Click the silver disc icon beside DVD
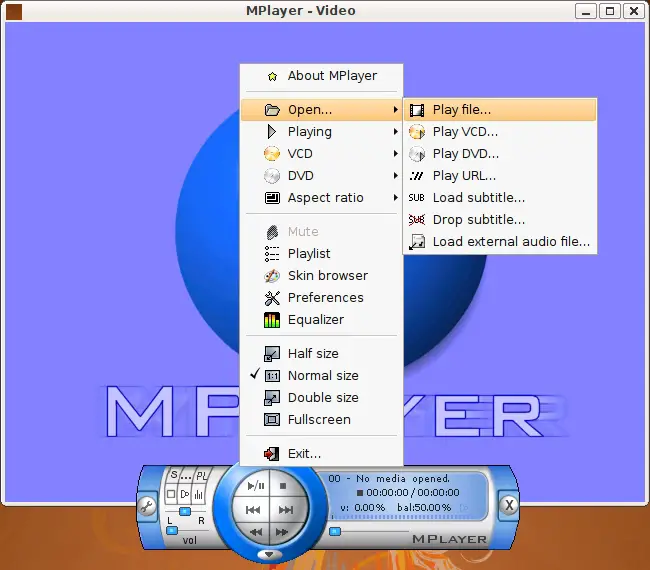The image size is (650, 570). [x=272, y=176]
